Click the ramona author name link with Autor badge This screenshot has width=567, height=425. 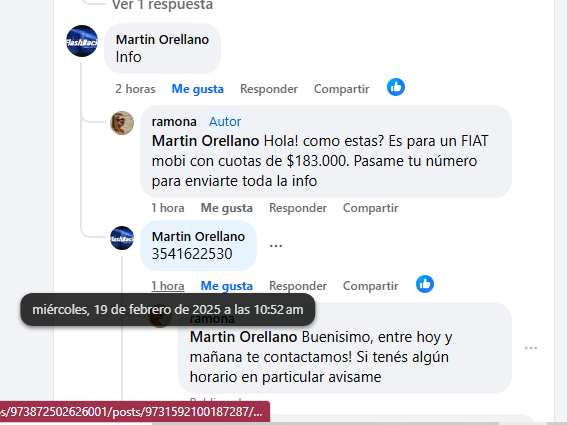[x=174, y=122]
